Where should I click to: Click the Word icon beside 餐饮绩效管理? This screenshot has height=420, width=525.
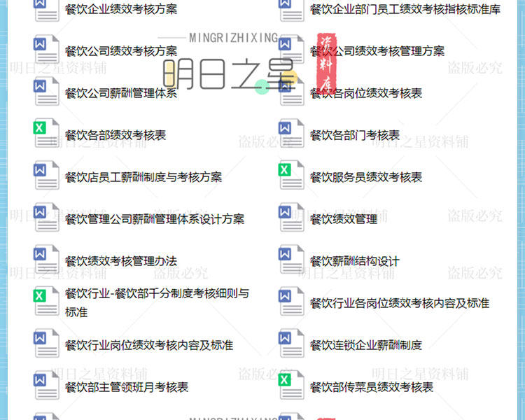pos(292,217)
